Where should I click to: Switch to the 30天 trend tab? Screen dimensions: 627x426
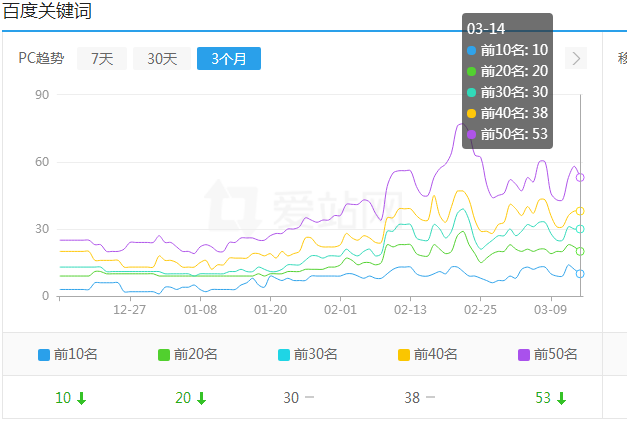tap(162, 59)
